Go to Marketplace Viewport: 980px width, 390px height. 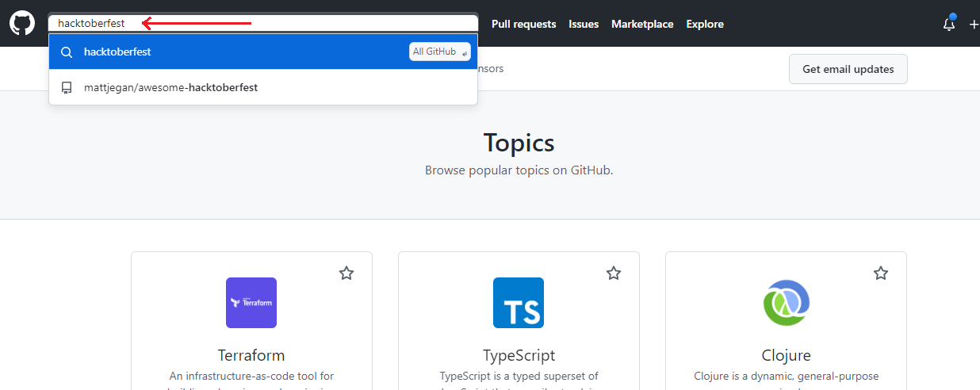(642, 24)
